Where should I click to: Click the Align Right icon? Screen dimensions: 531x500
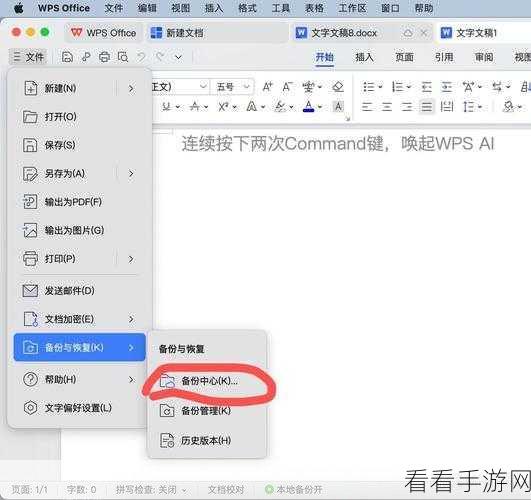tap(407, 107)
